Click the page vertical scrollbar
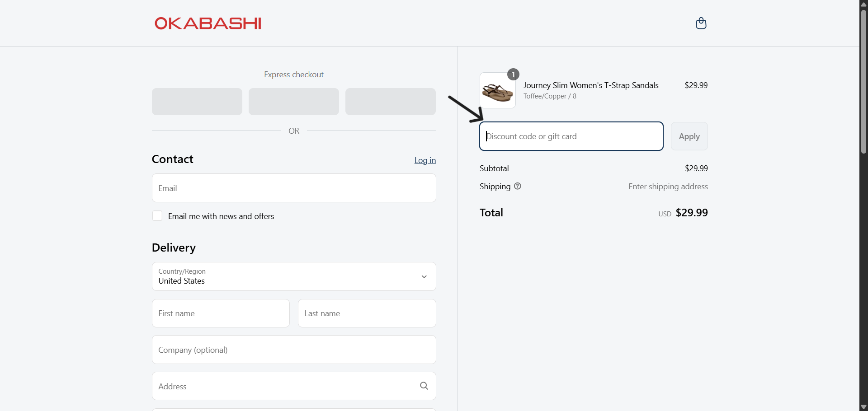 863,81
